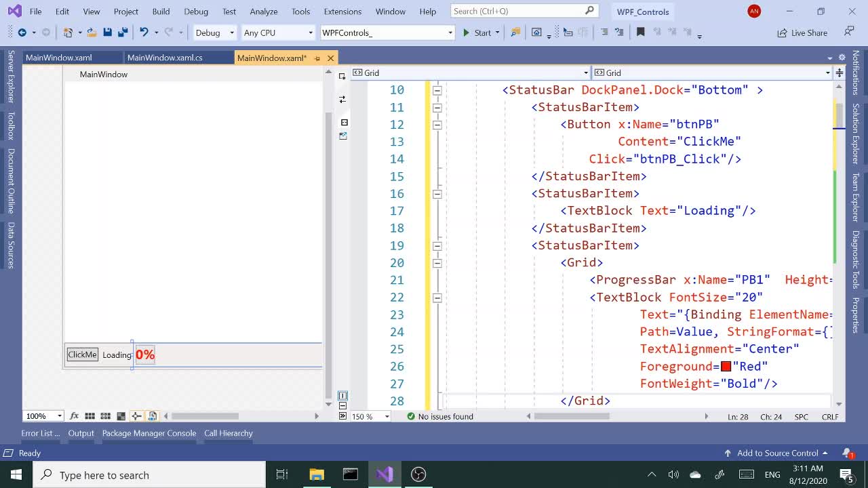Toggle snap to gridlines icon in the designer
The height and width of the screenshot is (488, 868).
click(105, 416)
